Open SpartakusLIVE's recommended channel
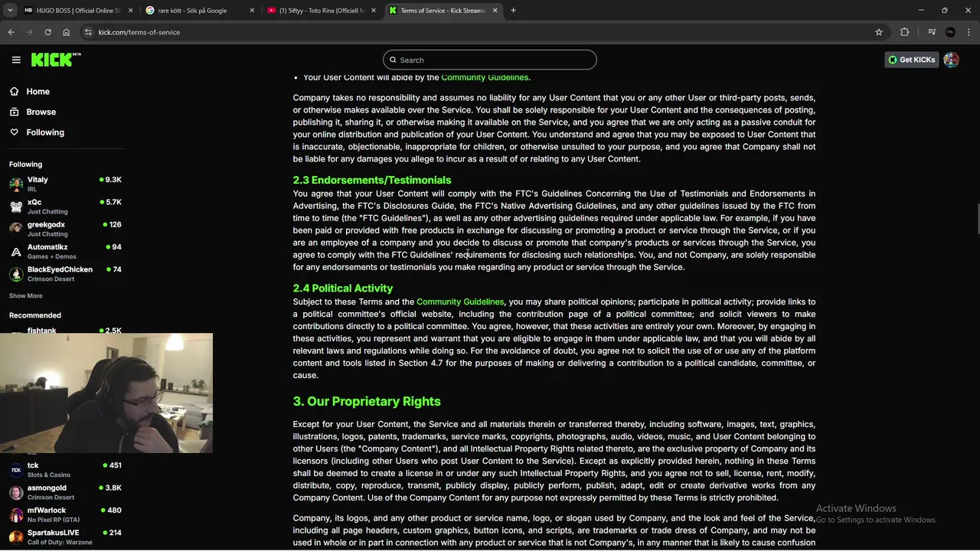This screenshot has width=980, height=551. click(64, 537)
